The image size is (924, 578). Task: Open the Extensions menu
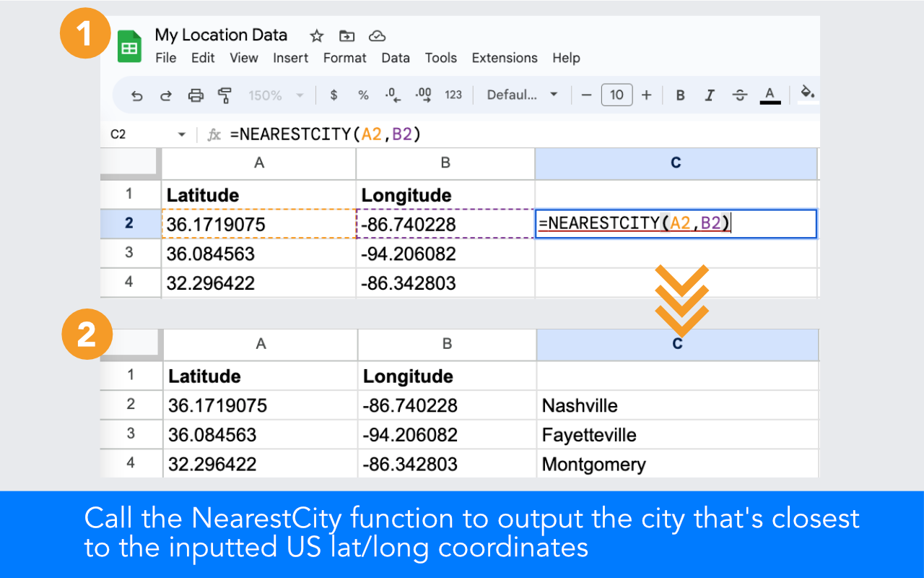505,58
